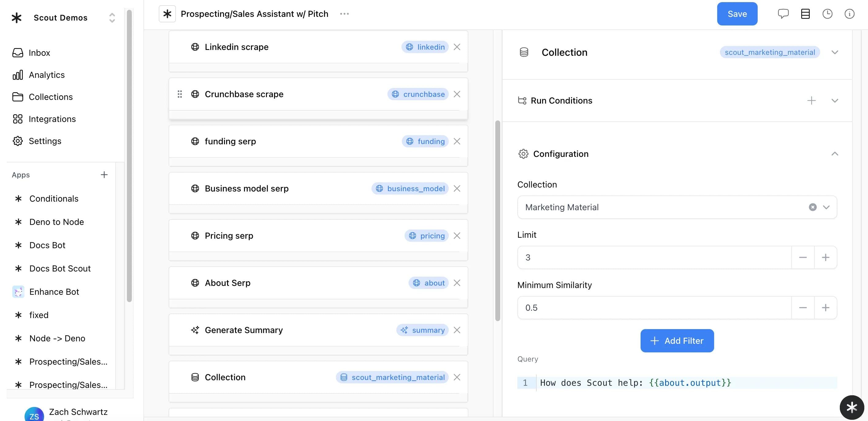Click the business_model slug tag
868x421 pixels.
click(410, 188)
